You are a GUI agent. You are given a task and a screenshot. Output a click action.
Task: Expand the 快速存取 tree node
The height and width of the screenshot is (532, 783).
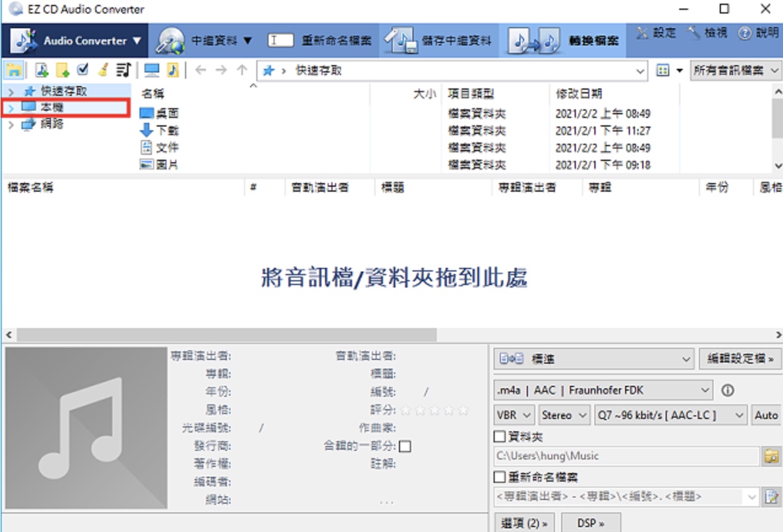pyautogui.click(x=11, y=92)
